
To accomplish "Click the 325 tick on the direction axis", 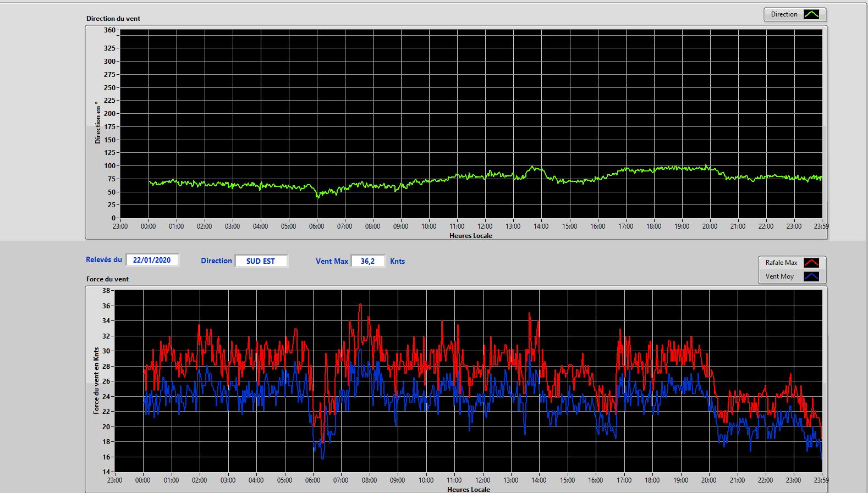I will (x=109, y=48).
